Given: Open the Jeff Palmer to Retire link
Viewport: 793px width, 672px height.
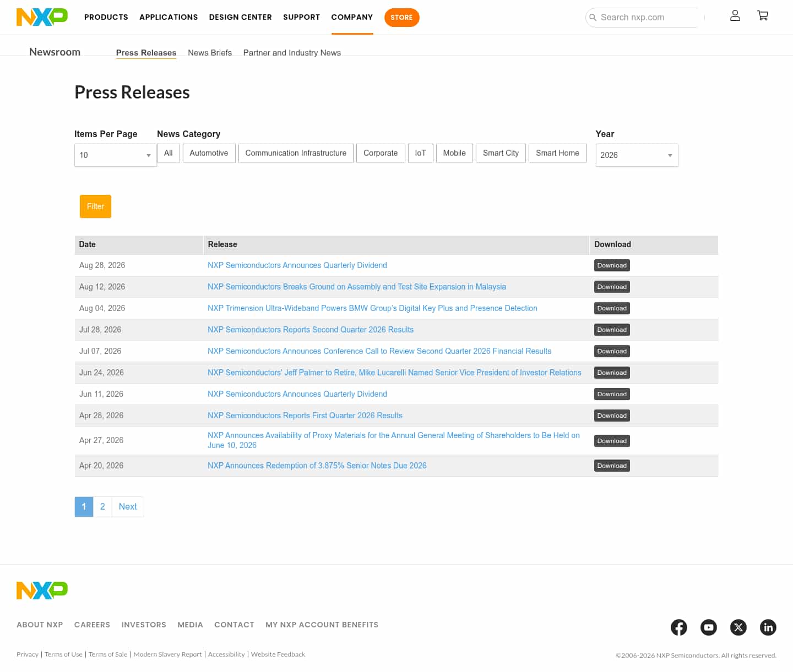Looking at the screenshot, I should pos(394,373).
